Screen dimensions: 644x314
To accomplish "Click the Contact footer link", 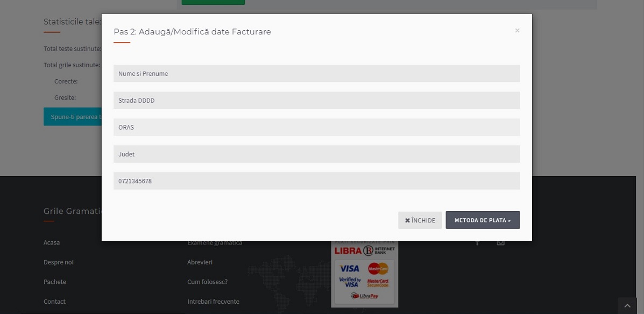I will (x=54, y=302).
